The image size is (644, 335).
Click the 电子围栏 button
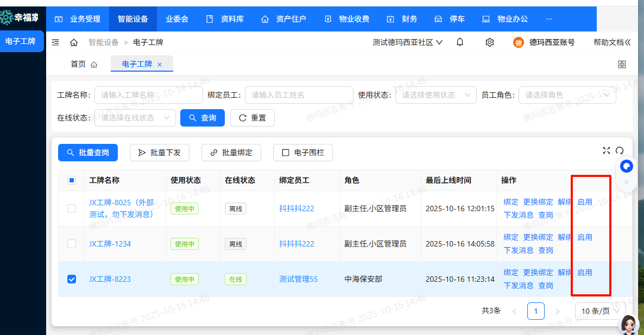click(x=302, y=153)
